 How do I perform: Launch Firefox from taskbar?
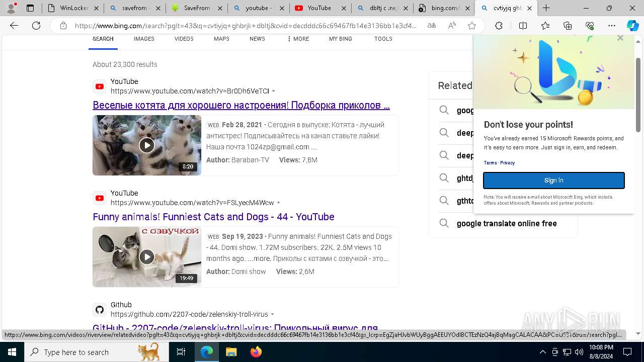(x=256, y=352)
